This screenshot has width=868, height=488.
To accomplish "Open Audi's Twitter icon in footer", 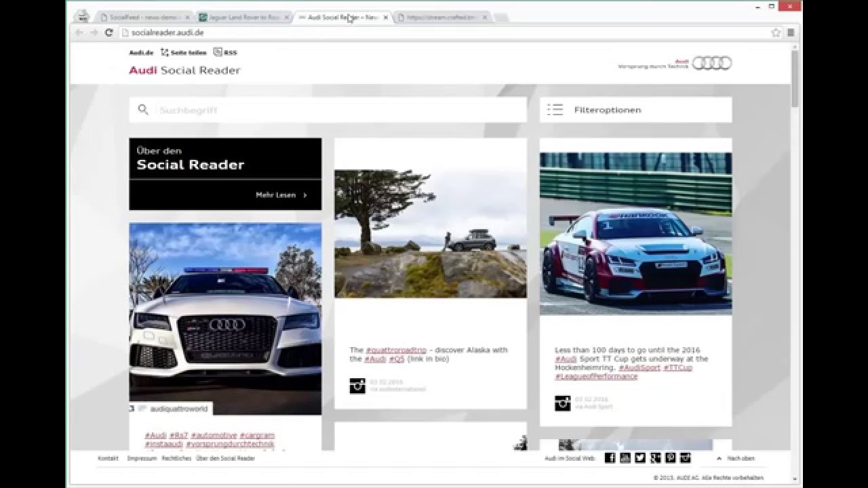I will (x=640, y=458).
